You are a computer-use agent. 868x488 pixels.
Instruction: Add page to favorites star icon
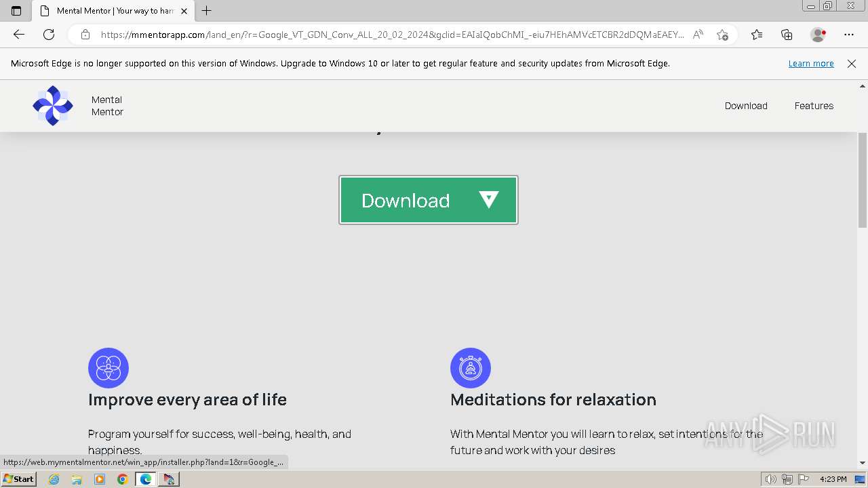click(722, 35)
